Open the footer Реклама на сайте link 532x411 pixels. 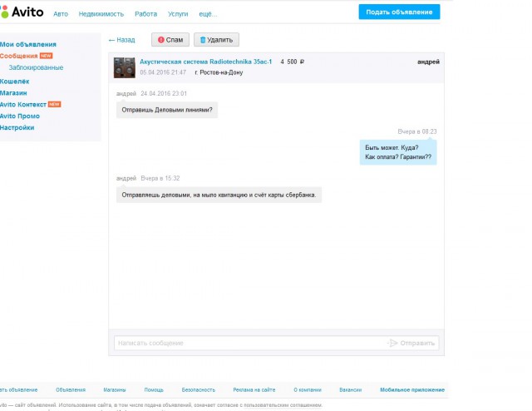[x=254, y=390]
